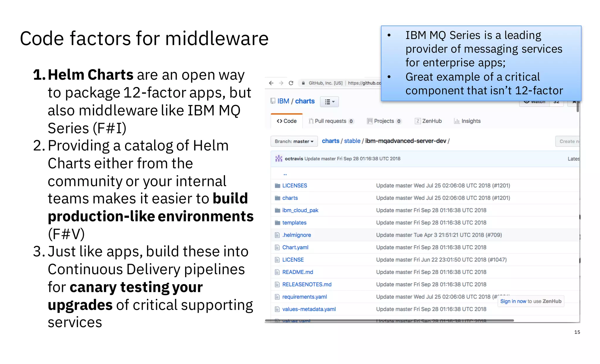Open the ibm_cloud_pak folder
This screenshot has width=600, height=364.
300,210
